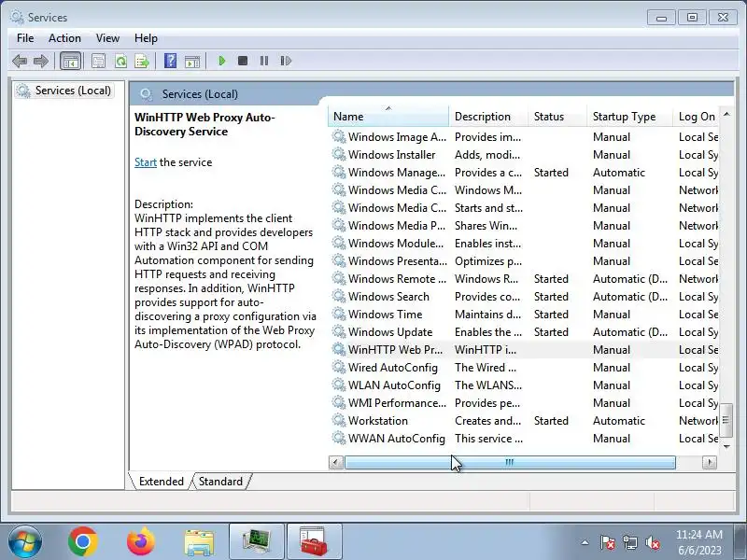Open Action Center flag tray icon
Viewport: 747px width, 560px height.
coord(608,542)
